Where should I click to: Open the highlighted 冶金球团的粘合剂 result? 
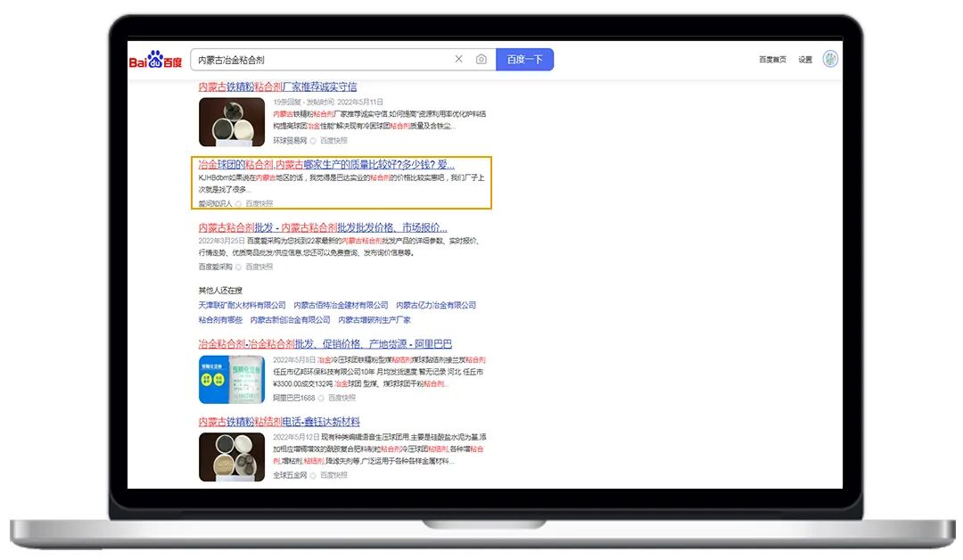[x=325, y=165]
